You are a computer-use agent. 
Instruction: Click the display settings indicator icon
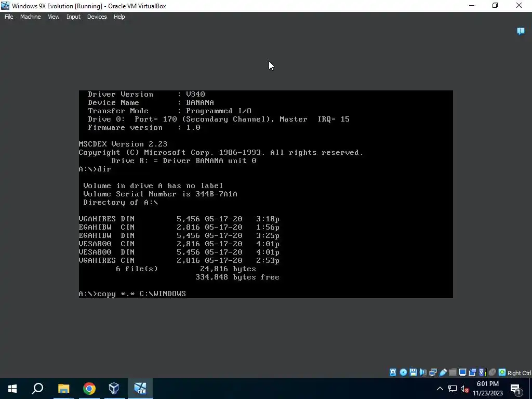point(462,372)
